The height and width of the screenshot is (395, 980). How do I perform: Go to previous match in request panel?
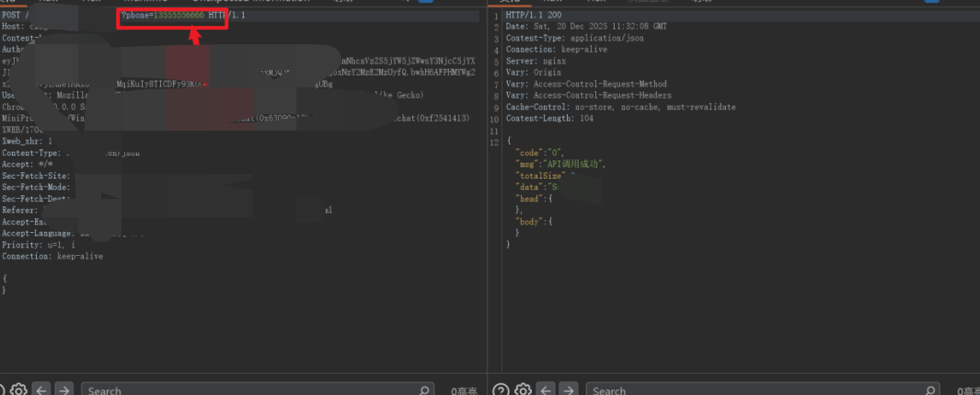point(41,390)
